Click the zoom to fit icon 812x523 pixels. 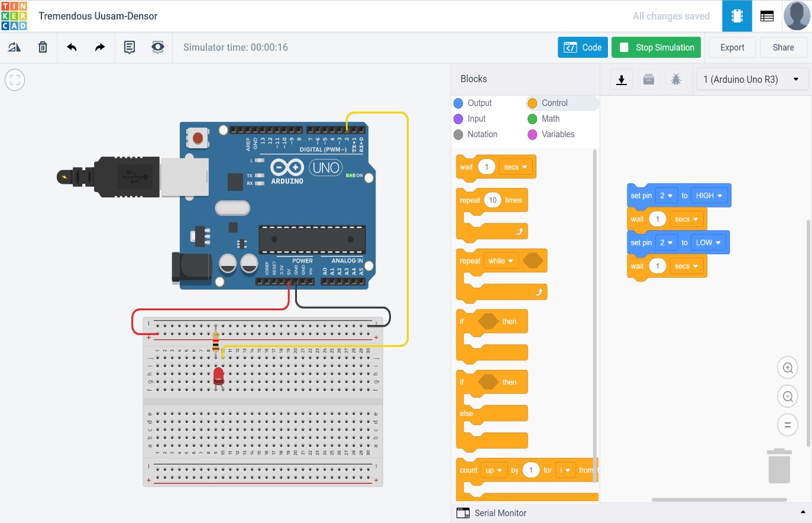(x=15, y=80)
